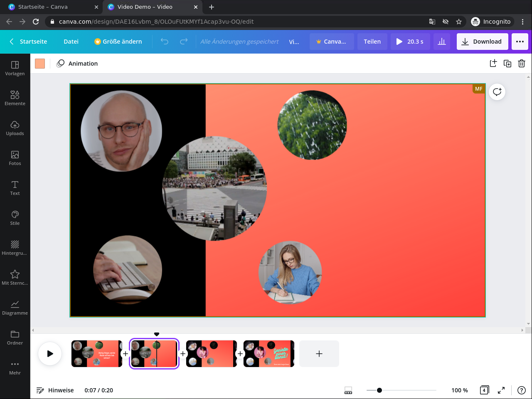Open the help question mark
532x399 pixels.
(522, 390)
